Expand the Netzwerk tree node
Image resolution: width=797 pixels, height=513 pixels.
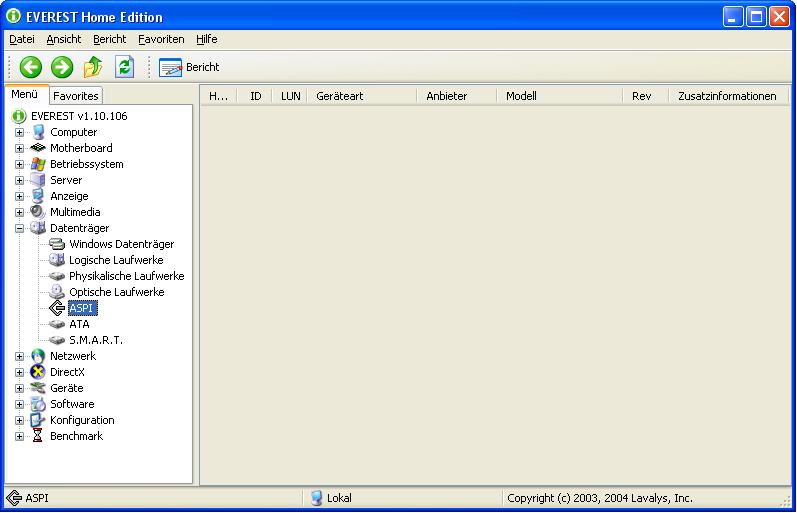tap(19, 356)
